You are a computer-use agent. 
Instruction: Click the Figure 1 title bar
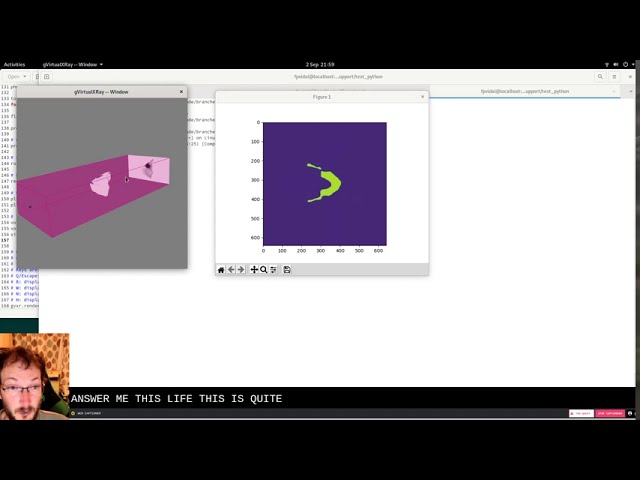[x=322, y=97]
